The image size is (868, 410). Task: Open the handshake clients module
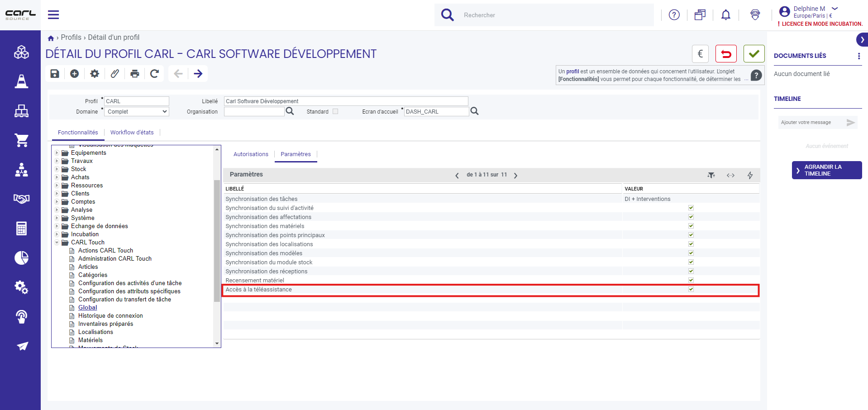pos(21,199)
